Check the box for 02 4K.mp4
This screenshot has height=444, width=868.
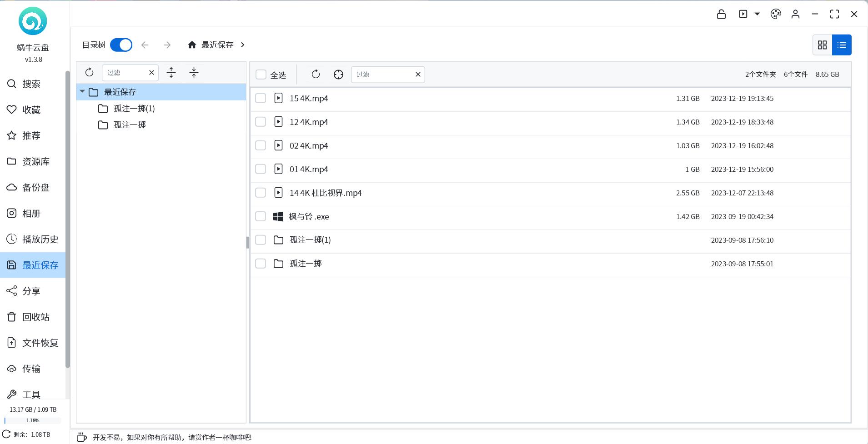[261, 145]
